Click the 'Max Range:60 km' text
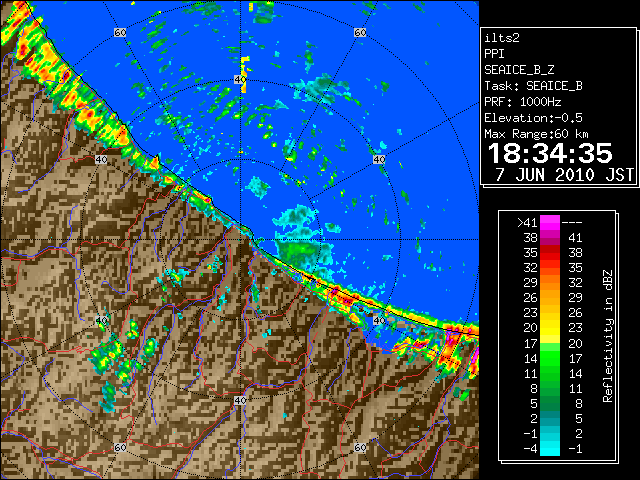Viewport: 640px width, 480px height. [536, 134]
